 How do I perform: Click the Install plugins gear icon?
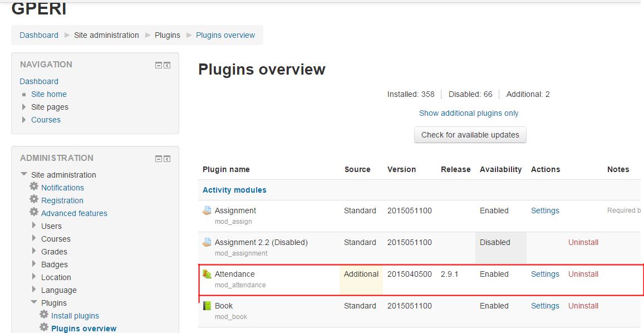[x=44, y=315]
